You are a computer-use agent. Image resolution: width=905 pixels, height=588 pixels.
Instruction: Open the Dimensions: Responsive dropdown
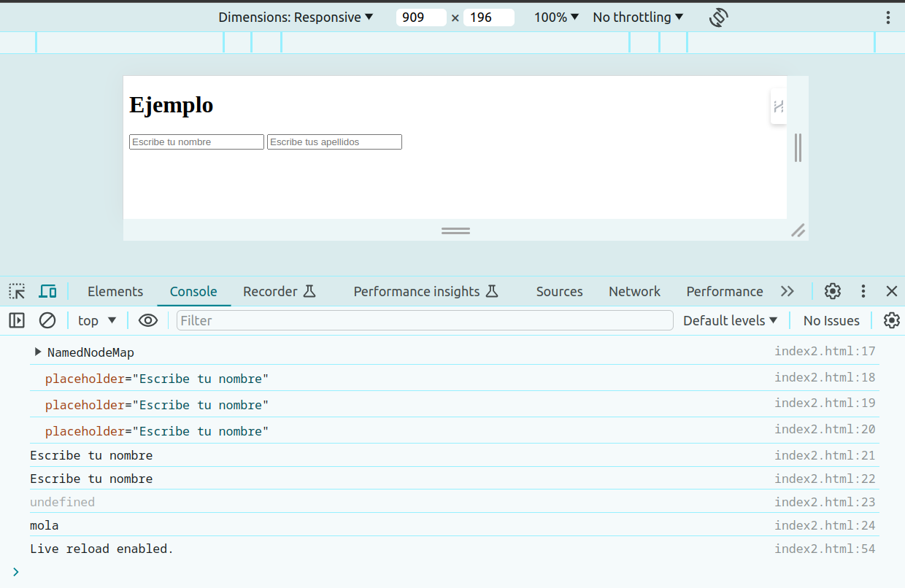click(296, 18)
